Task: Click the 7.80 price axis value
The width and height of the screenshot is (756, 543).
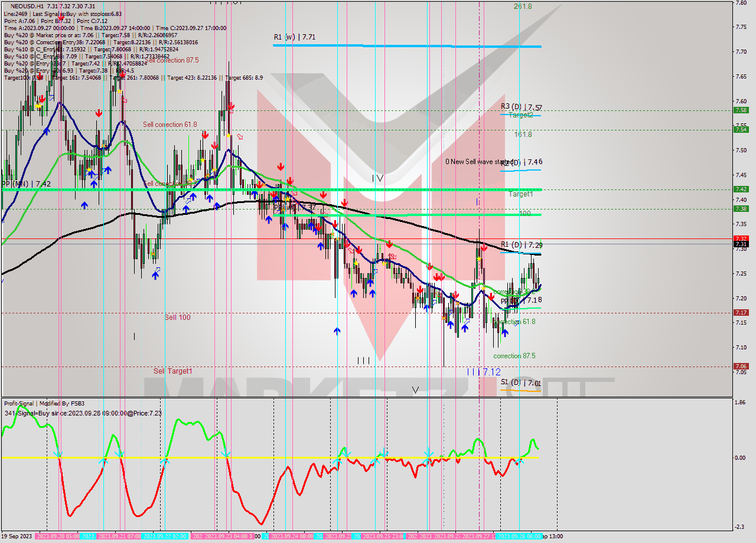Action: pos(741,3)
